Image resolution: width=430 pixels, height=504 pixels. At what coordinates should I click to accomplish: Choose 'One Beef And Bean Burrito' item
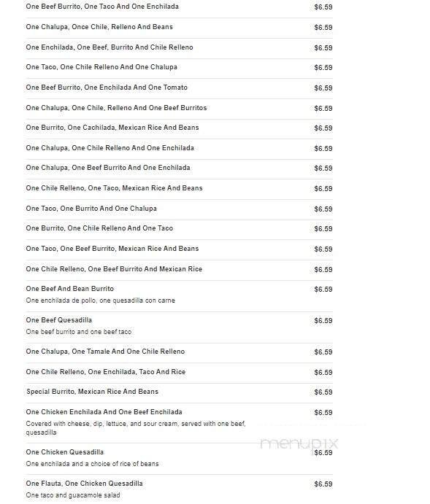coord(70,289)
